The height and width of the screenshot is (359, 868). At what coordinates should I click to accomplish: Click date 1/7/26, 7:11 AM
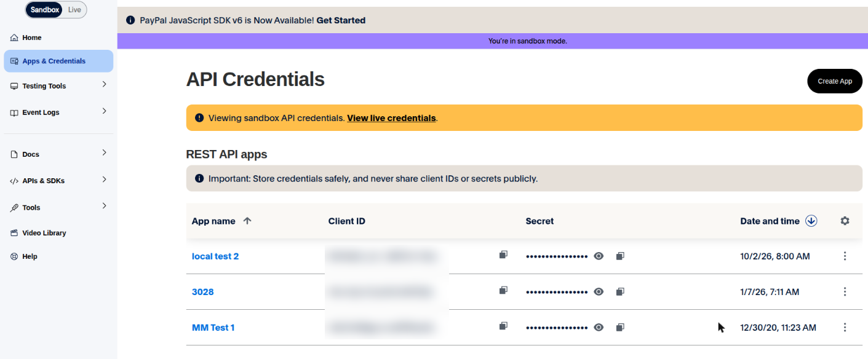pyautogui.click(x=770, y=292)
